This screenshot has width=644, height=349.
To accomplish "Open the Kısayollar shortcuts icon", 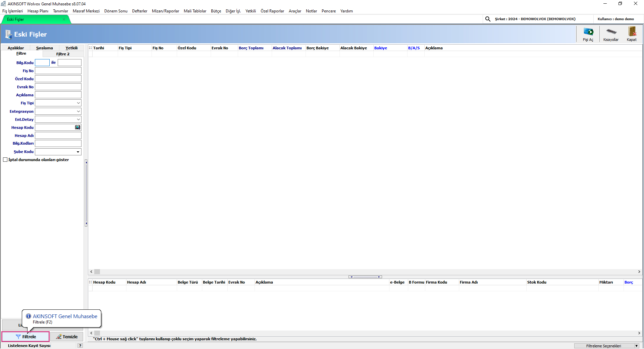I will (611, 34).
